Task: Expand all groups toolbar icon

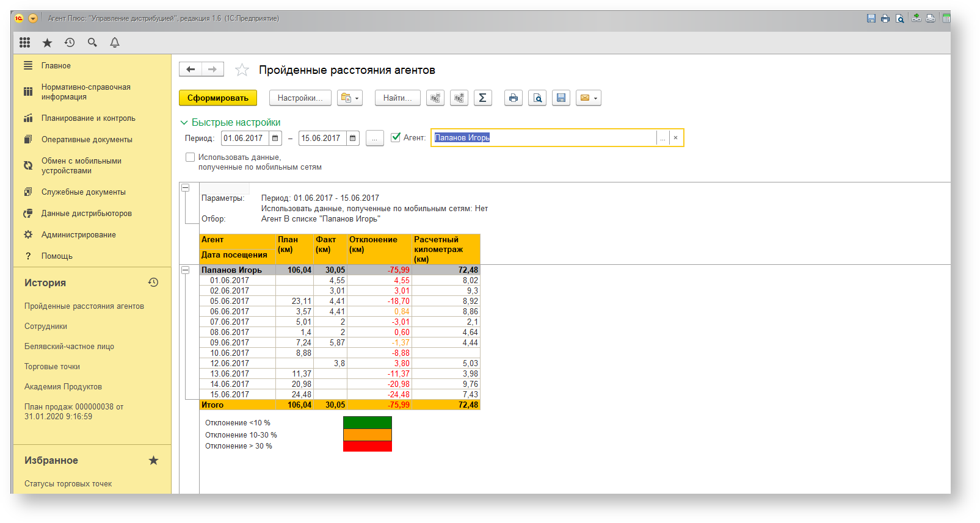Action: 459,98
